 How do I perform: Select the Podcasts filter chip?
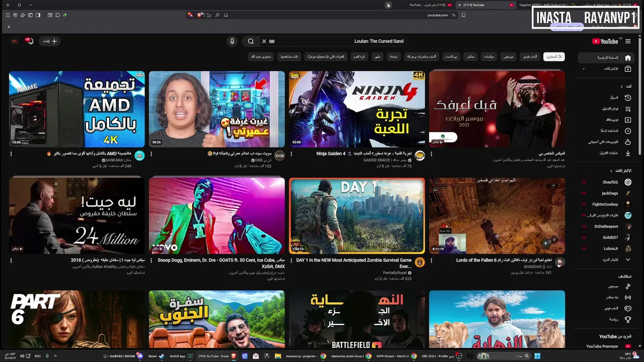click(452, 57)
